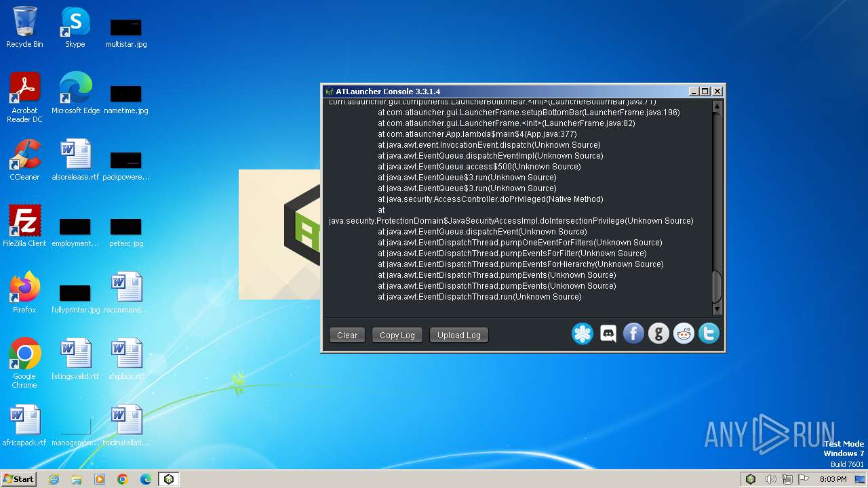868x488 pixels.
Task: Open the Facebook icon in console
Action: [x=633, y=333]
